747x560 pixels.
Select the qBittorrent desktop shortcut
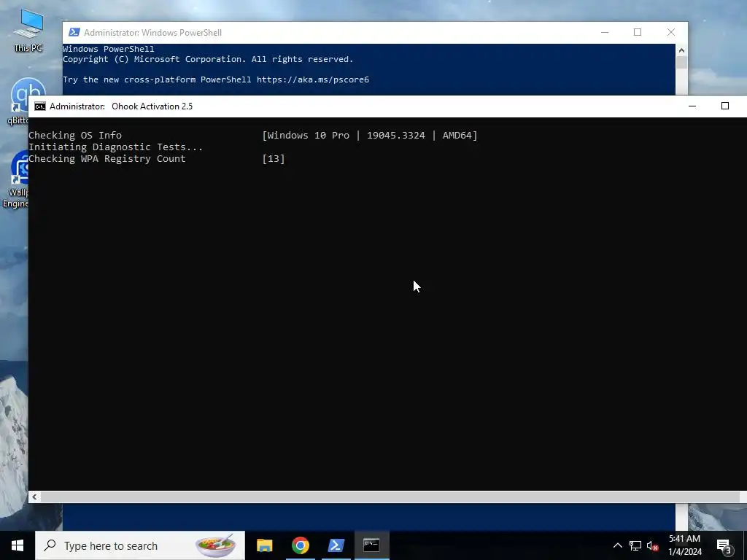[19, 101]
